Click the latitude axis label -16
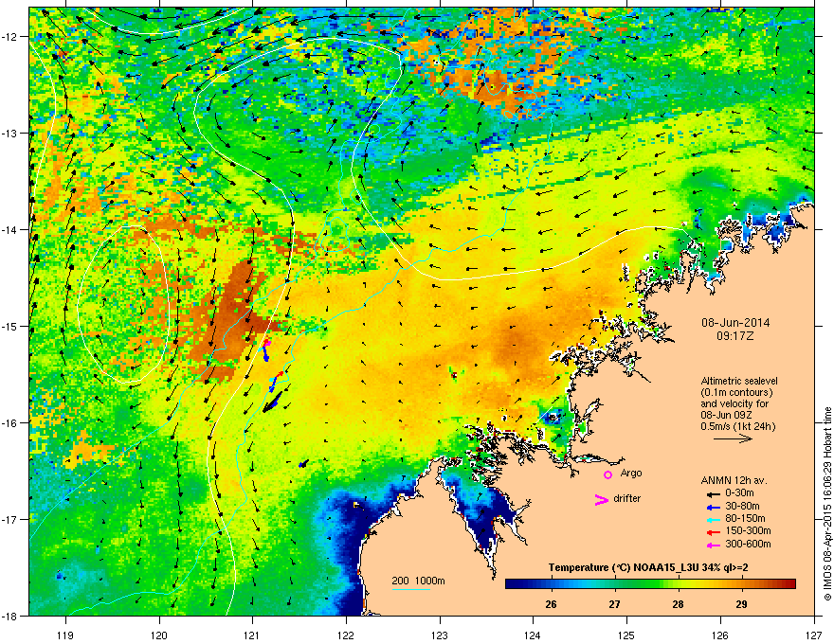Screen dimensions: 834x644 coord(9,423)
